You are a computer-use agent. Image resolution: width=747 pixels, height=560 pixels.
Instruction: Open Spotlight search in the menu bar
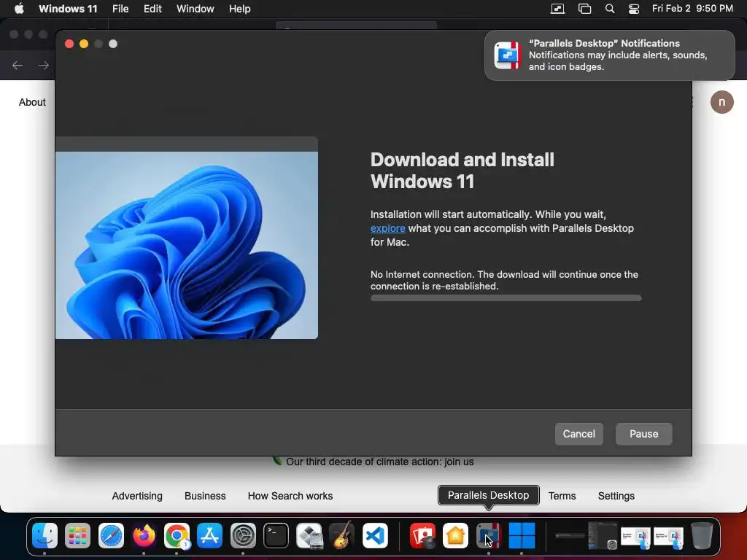pos(610,9)
